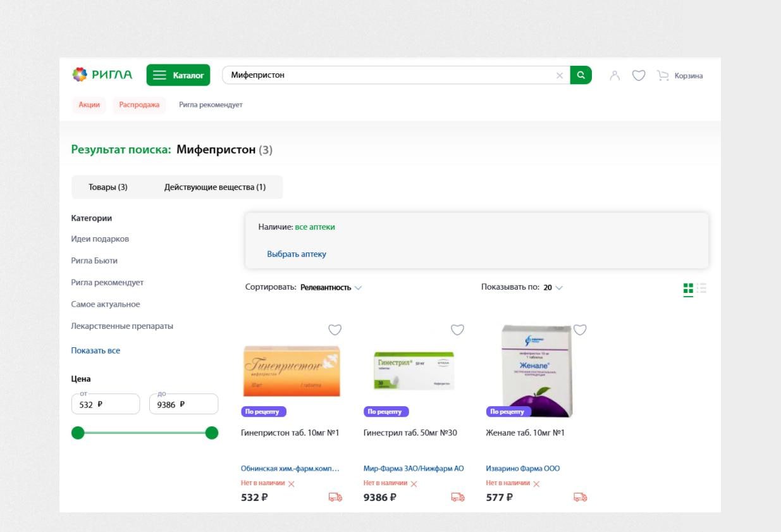Screen dimensions: 781x532
Task: Click the maximum price field showing 9386
Action: tap(183, 404)
